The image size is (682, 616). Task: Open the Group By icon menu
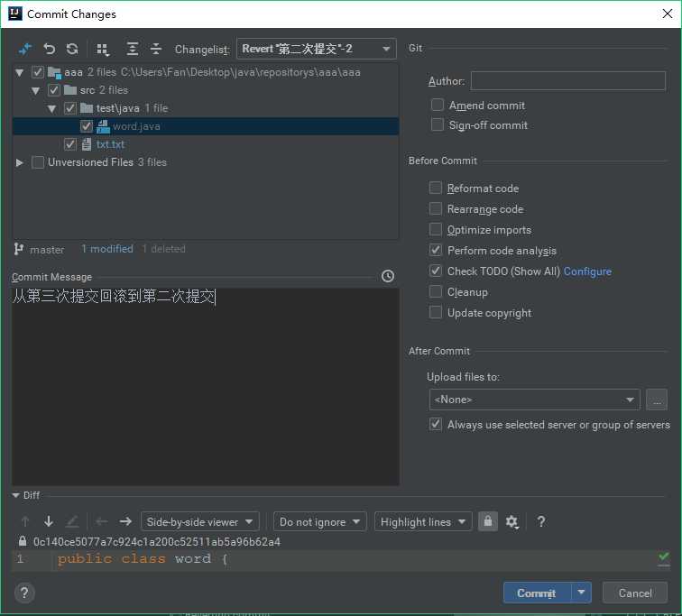103,49
